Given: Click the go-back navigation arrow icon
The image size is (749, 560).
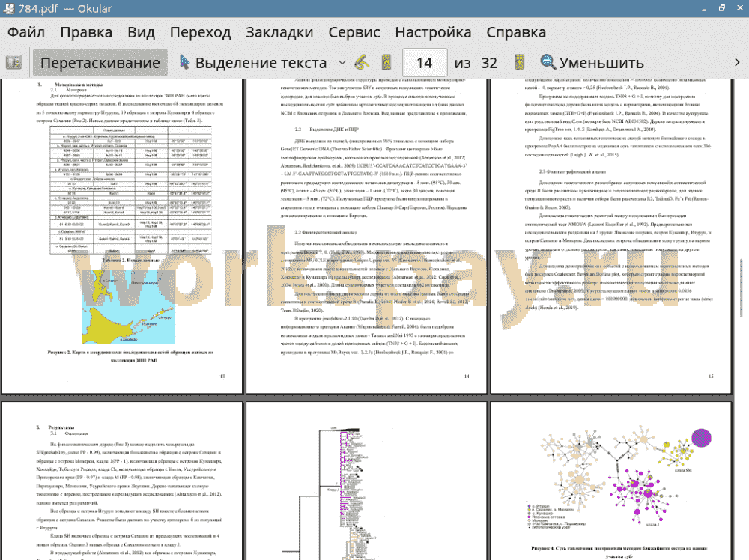Looking at the screenshot, I should (x=362, y=63).
